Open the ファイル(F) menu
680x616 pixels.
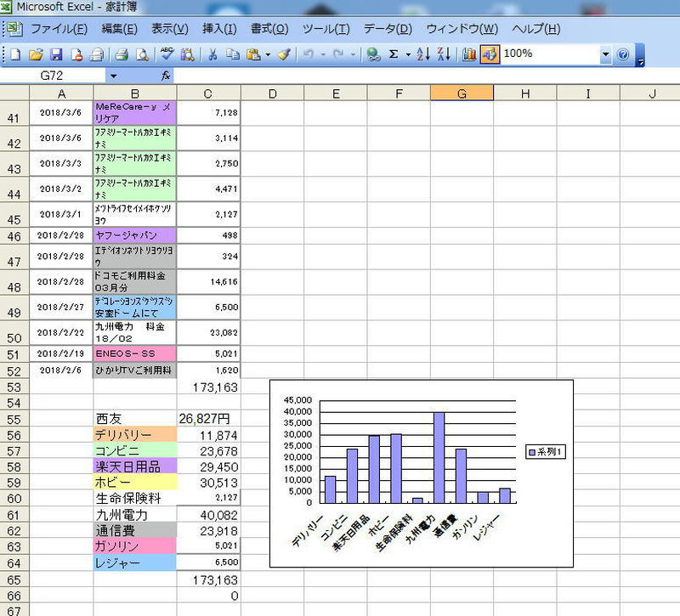(x=59, y=29)
